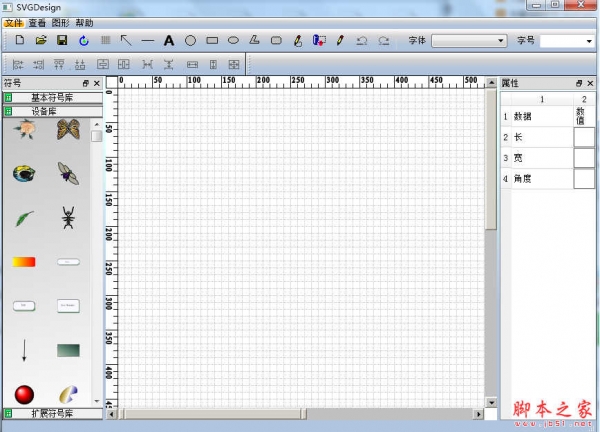Click the 长 value cell
This screenshot has height=432, width=600.
[x=584, y=137]
